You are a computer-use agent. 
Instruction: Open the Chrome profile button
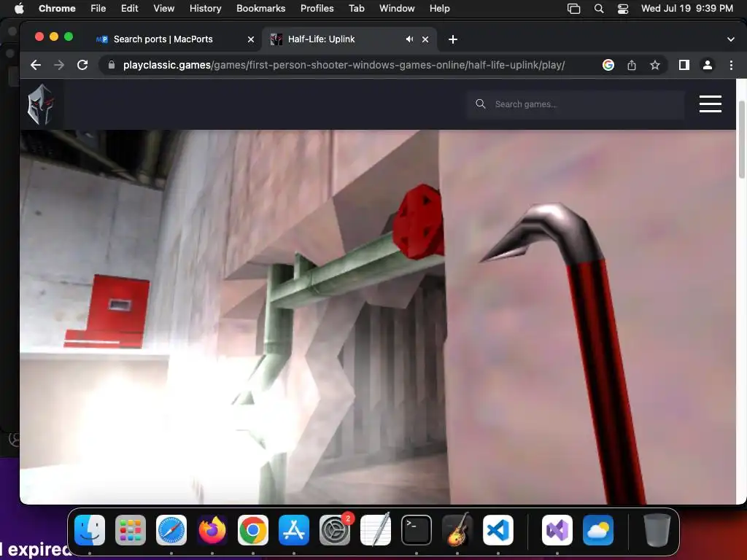(708, 65)
